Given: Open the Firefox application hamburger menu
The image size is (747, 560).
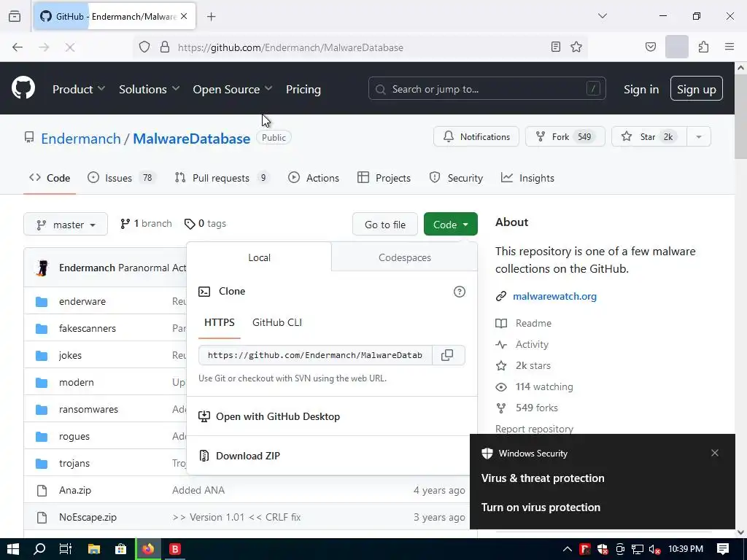Looking at the screenshot, I should (x=729, y=47).
